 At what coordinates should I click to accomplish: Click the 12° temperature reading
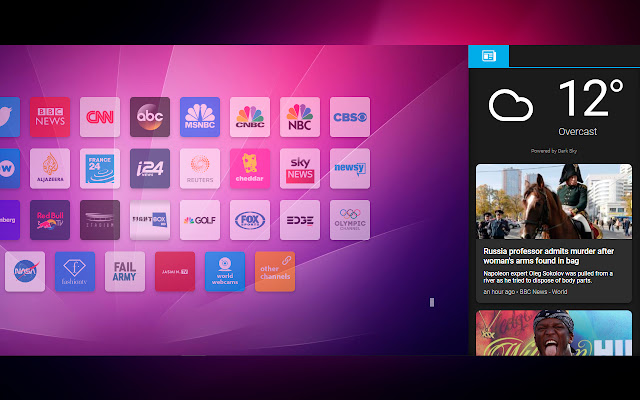(591, 98)
